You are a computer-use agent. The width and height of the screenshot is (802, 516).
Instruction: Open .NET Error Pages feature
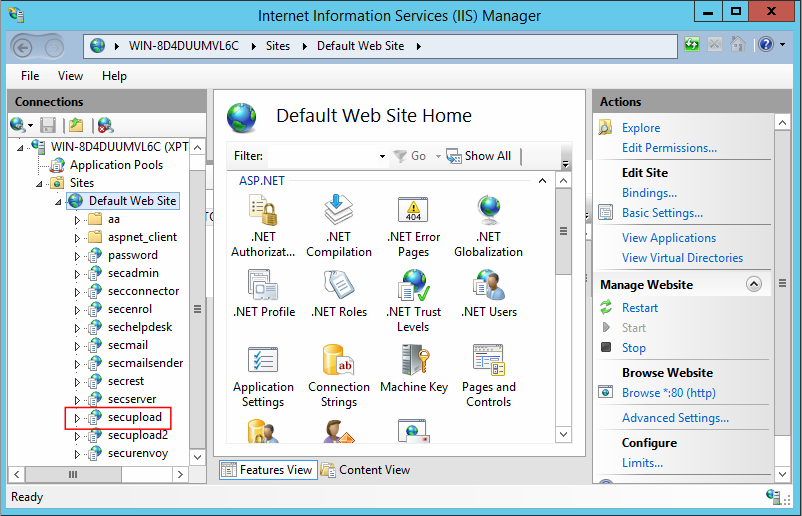click(413, 211)
